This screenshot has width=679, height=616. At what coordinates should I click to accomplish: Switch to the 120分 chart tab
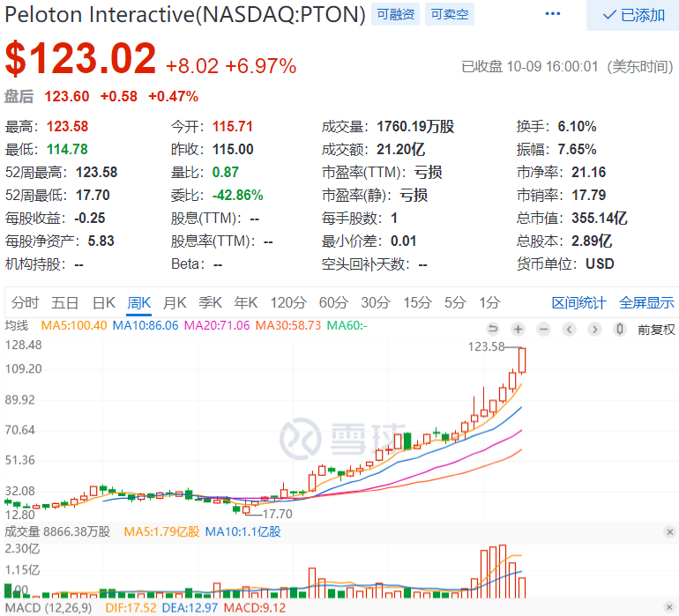[288, 302]
